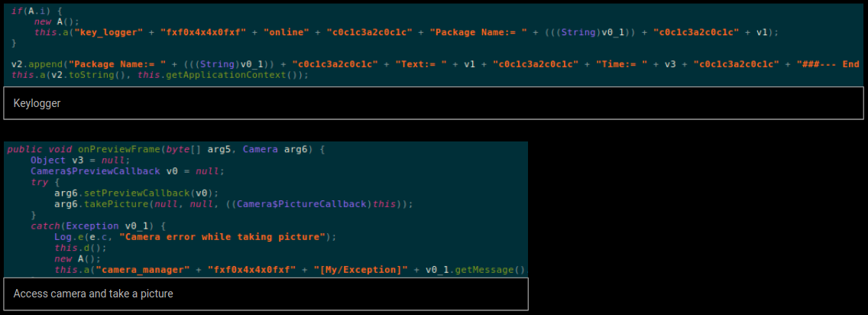Click the "Access camera and take a picture" caption
868x315 pixels.
click(x=93, y=294)
